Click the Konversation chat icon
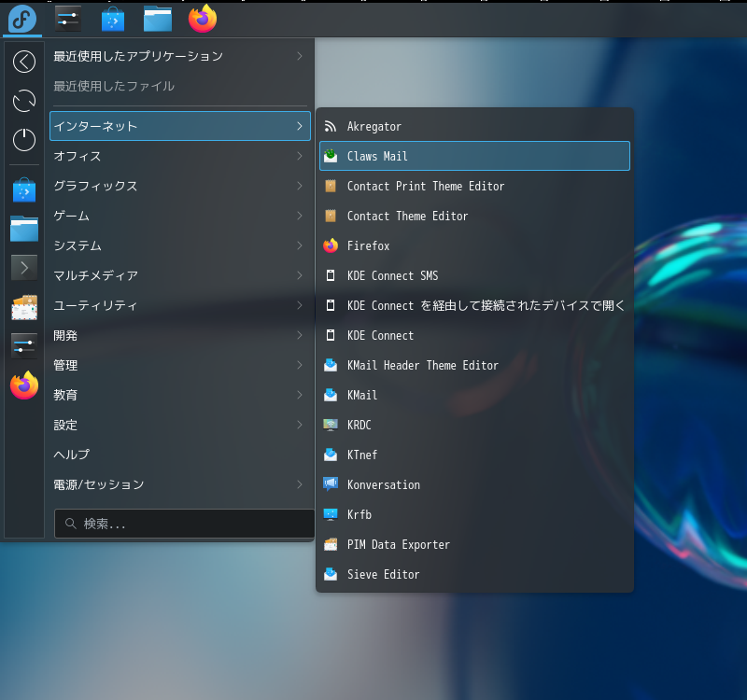747x700 pixels. (x=331, y=484)
